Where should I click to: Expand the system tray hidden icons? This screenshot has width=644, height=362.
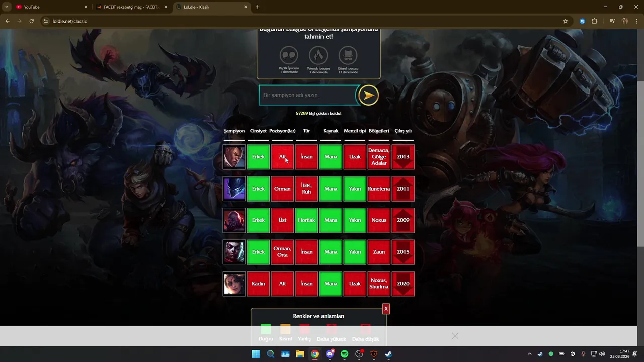530,354
